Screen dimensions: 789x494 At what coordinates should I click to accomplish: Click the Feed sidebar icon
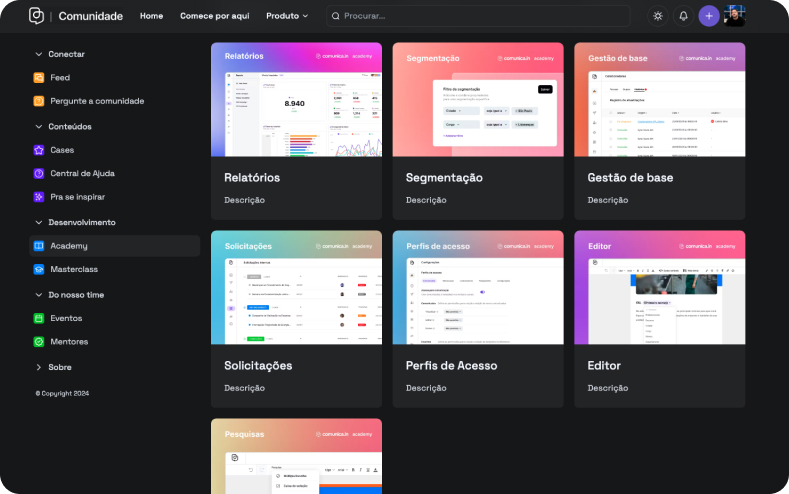click(39, 77)
